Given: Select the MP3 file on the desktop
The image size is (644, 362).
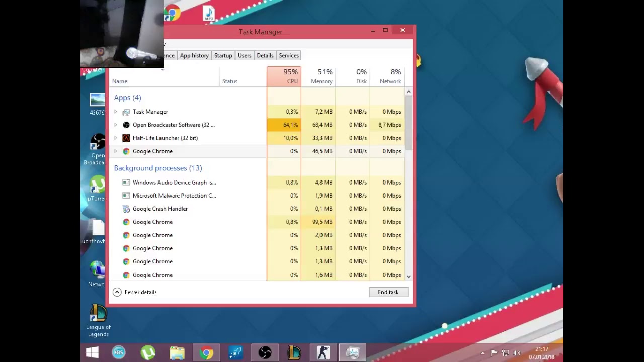Looking at the screenshot, I should click(x=209, y=14).
